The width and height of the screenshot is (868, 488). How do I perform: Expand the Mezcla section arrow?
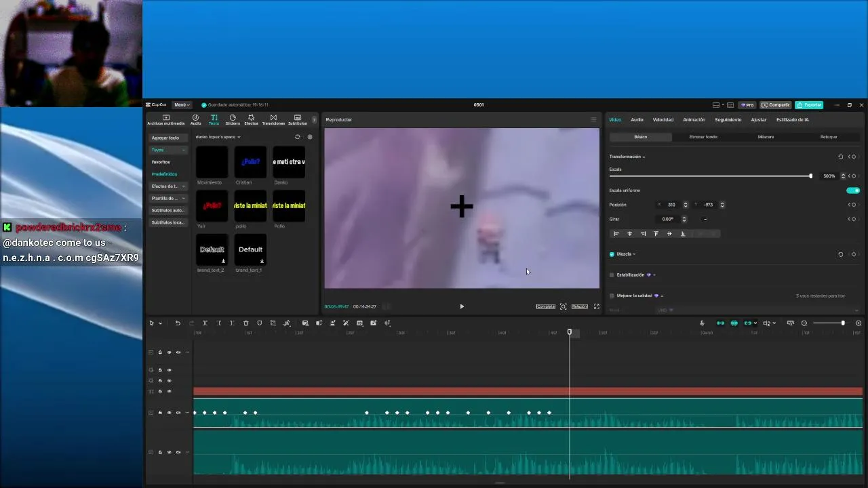[634, 254]
